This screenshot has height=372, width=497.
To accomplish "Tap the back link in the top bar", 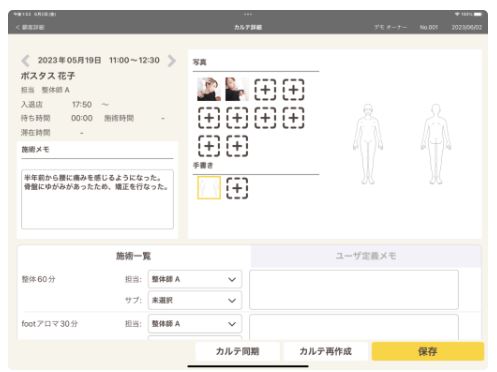I will (x=30, y=27).
